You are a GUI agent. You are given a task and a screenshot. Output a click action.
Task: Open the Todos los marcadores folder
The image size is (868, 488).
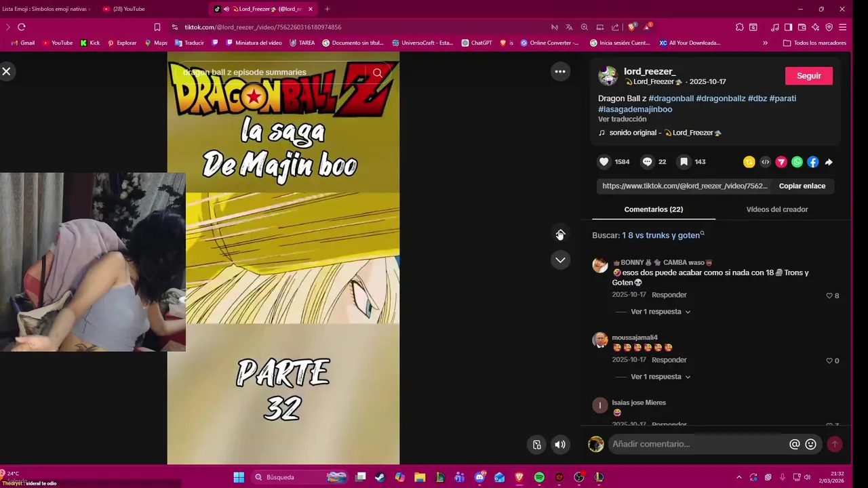point(814,43)
